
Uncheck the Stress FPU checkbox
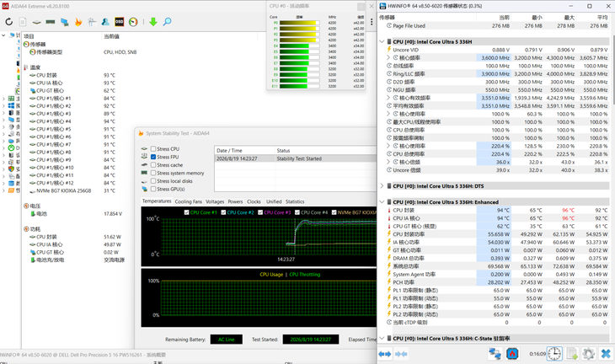[x=153, y=157]
